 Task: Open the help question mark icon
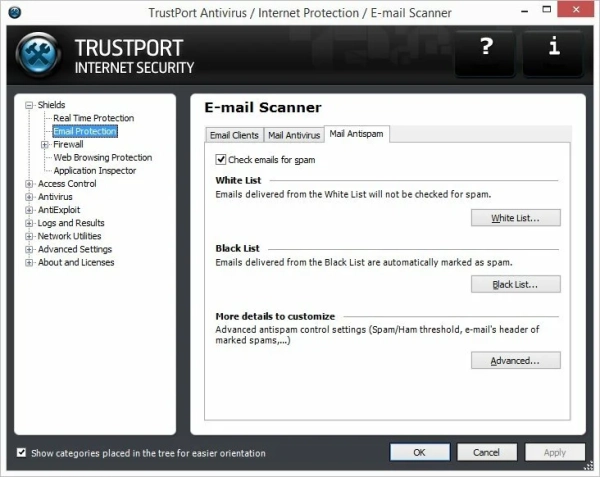pyautogui.click(x=485, y=53)
